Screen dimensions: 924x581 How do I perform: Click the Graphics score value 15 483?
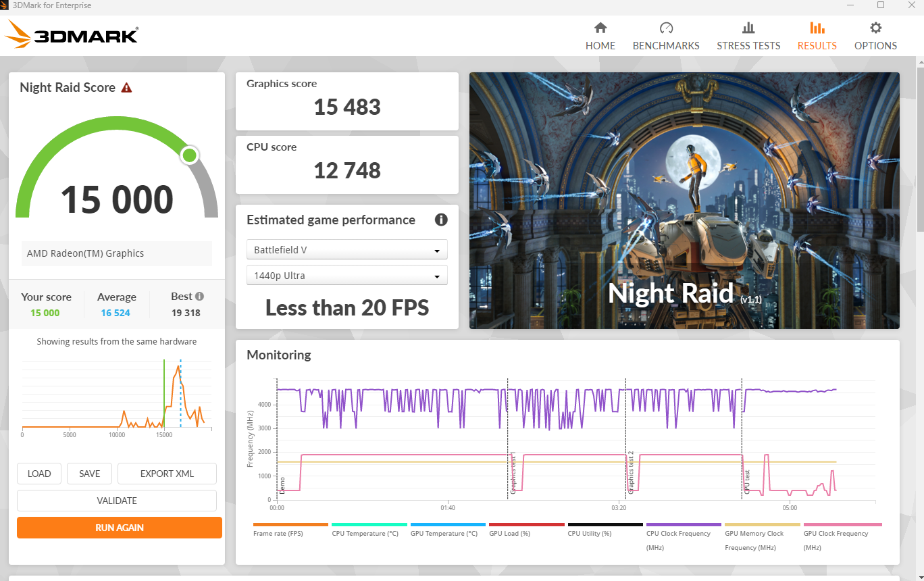347,107
